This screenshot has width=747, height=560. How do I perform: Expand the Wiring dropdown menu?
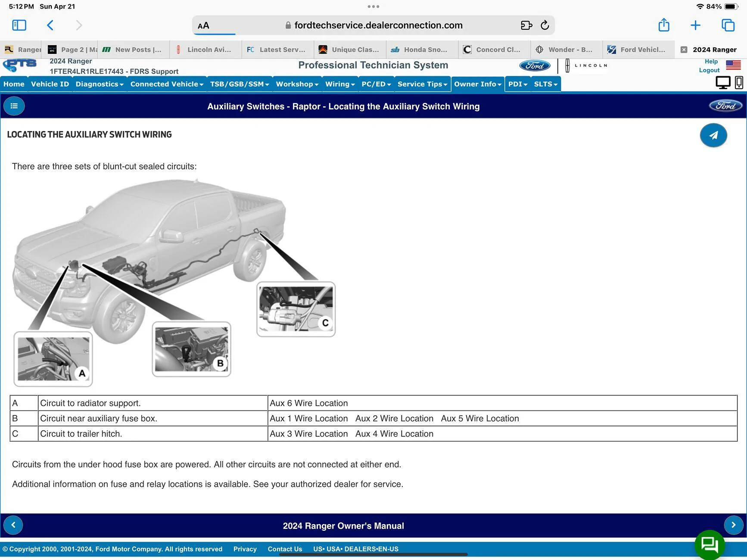click(339, 84)
